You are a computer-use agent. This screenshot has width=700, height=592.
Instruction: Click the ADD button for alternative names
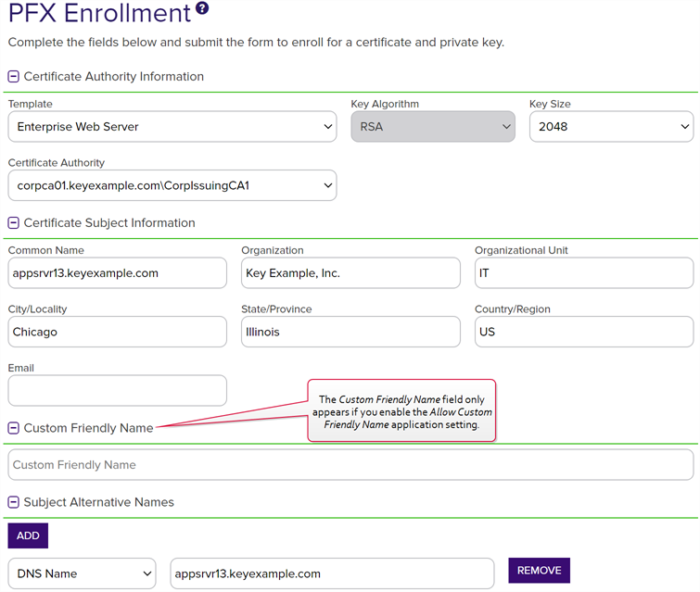pos(28,535)
